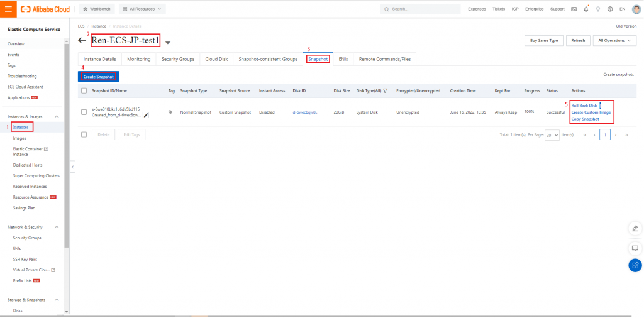
Task: Open the orange hamburger main menu
Action: point(8,9)
